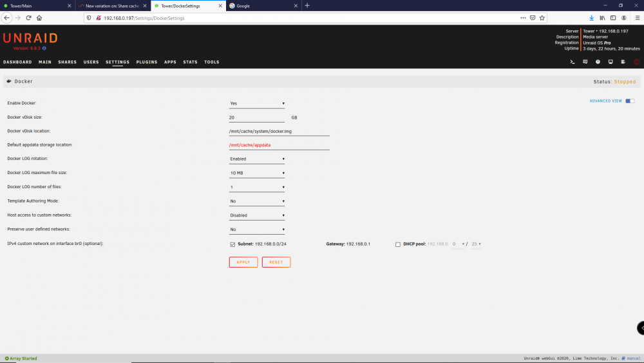Click the Apply button
This screenshot has width=644, height=363.
(x=243, y=262)
